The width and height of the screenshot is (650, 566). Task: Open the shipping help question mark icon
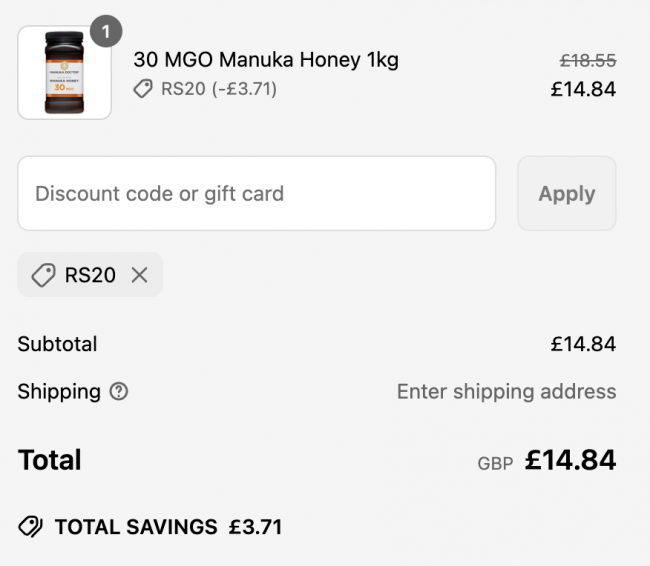point(119,391)
